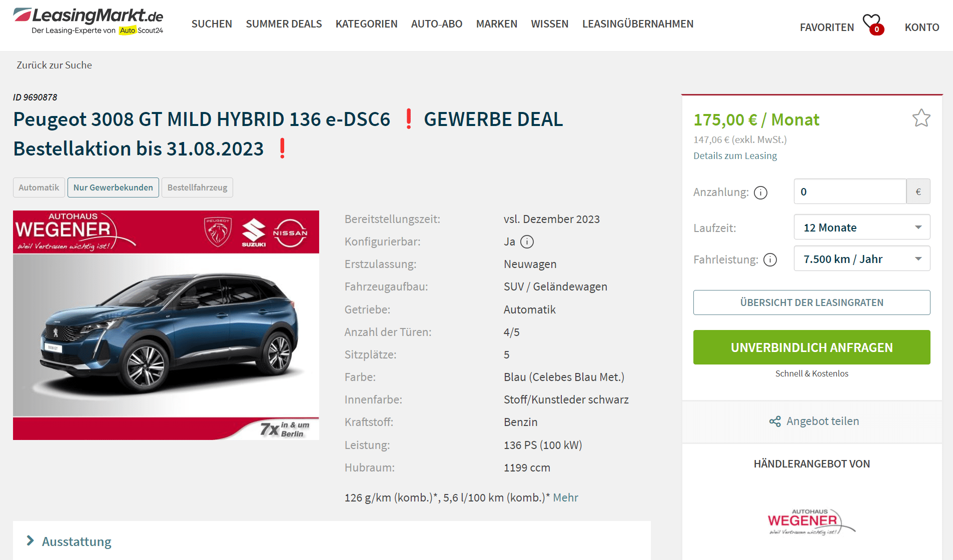The height and width of the screenshot is (560, 953).
Task: Click the 147,06 € (exkl. MwSt.) text
Action: point(740,140)
